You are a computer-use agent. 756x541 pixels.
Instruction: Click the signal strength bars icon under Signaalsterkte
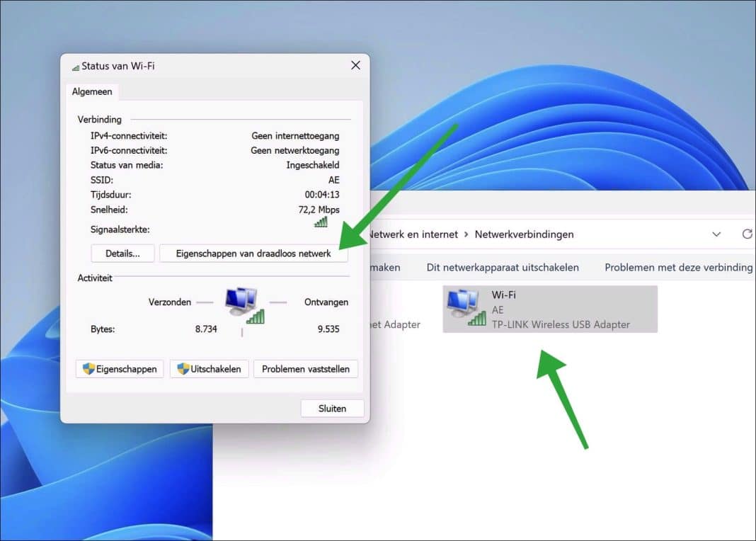(320, 222)
